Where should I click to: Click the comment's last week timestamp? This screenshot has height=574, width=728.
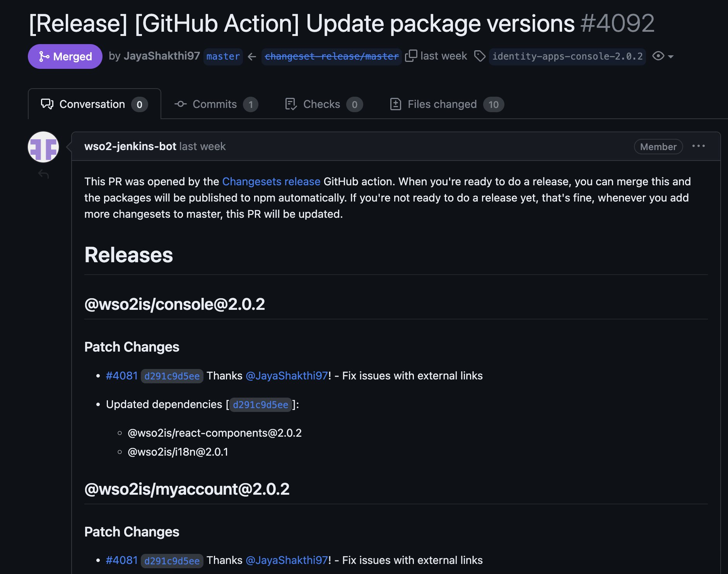203,146
